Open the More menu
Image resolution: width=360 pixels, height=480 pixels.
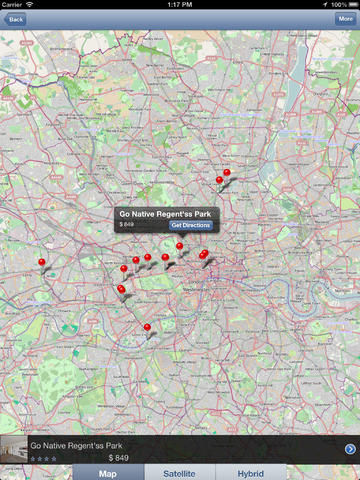point(345,19)
